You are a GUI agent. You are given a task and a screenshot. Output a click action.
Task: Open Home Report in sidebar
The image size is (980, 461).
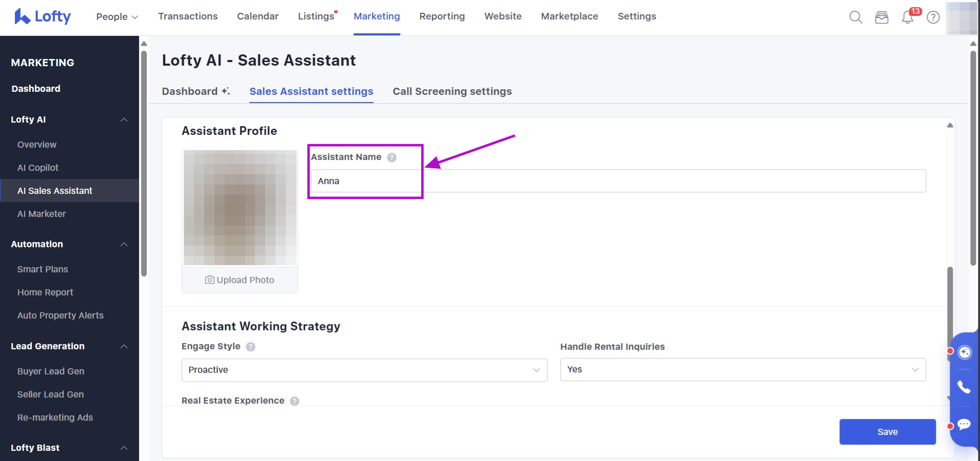click(45, 292)
